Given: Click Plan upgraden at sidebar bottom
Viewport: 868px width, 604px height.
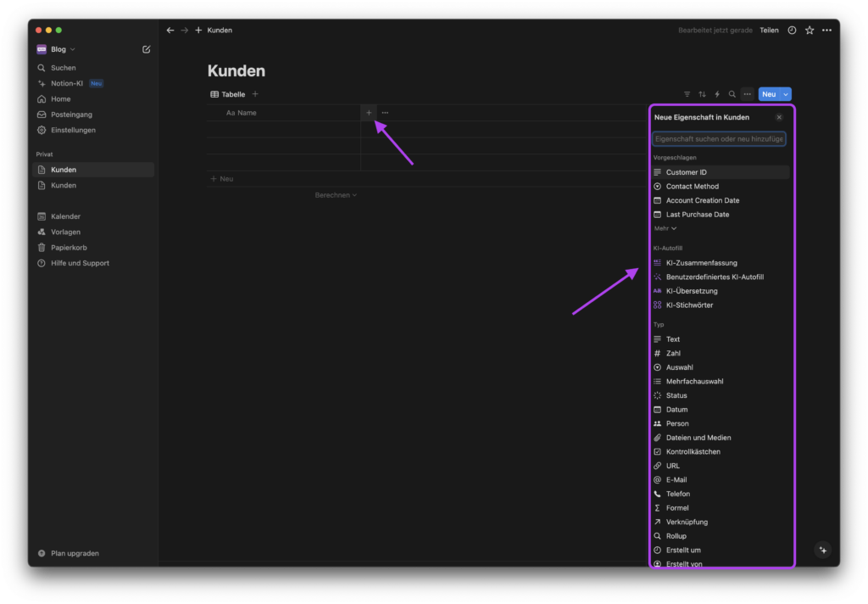Looking at the screenshot, I should (x=68, y=553).
